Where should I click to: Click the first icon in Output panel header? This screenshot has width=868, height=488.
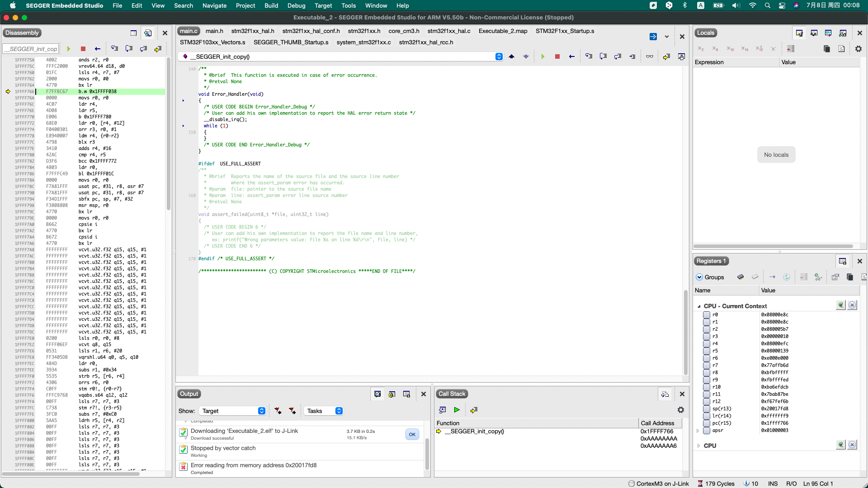point(377,394)
